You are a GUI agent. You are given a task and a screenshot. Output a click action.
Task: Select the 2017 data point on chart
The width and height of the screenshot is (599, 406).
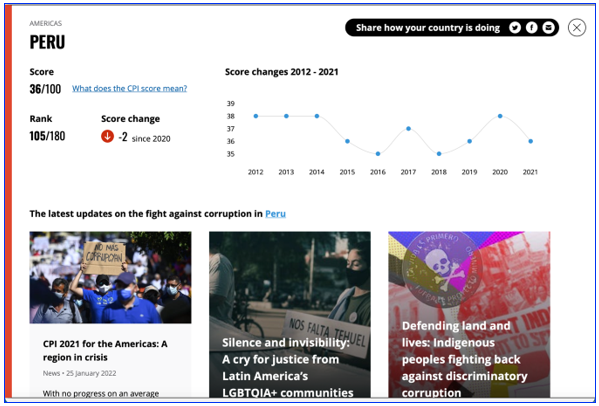[408, 129]
